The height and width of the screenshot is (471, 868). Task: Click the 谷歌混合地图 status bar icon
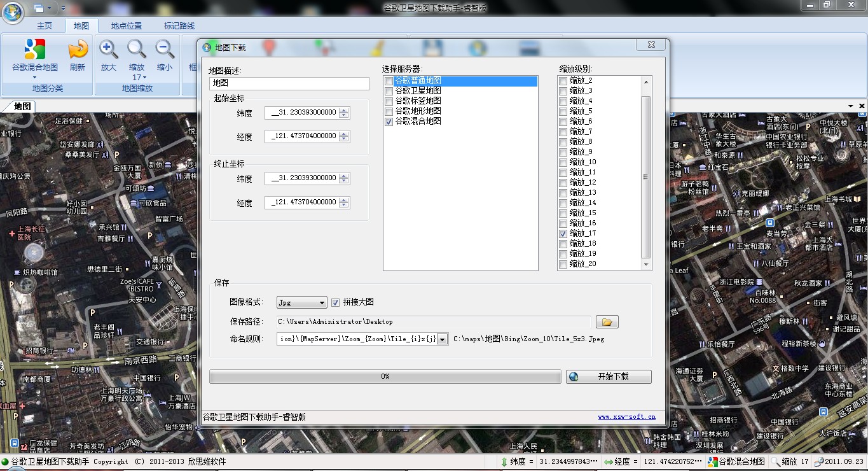(713, 462)
